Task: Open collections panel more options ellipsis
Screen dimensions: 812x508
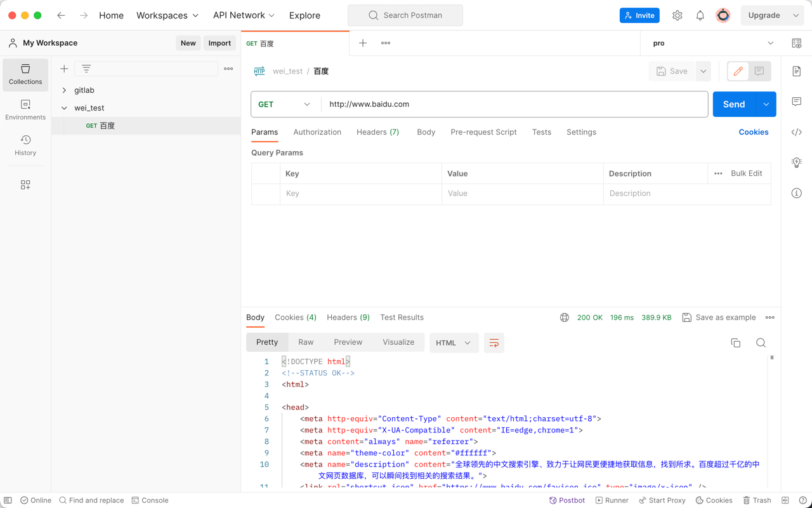Action: [228, 69]
